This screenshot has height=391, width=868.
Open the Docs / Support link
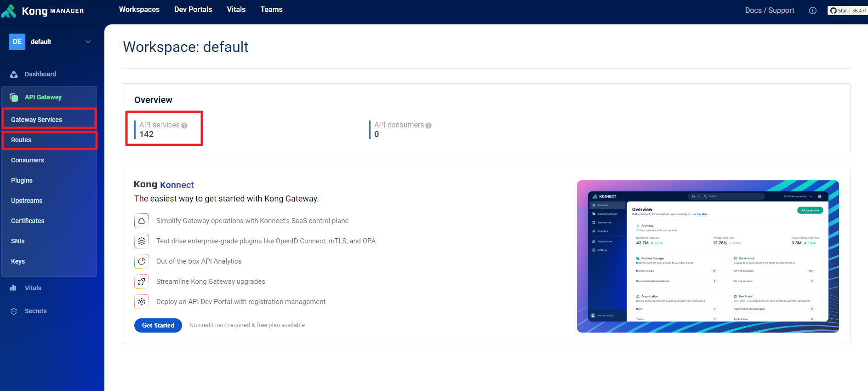pyautogui.click(x=770, y=11)
